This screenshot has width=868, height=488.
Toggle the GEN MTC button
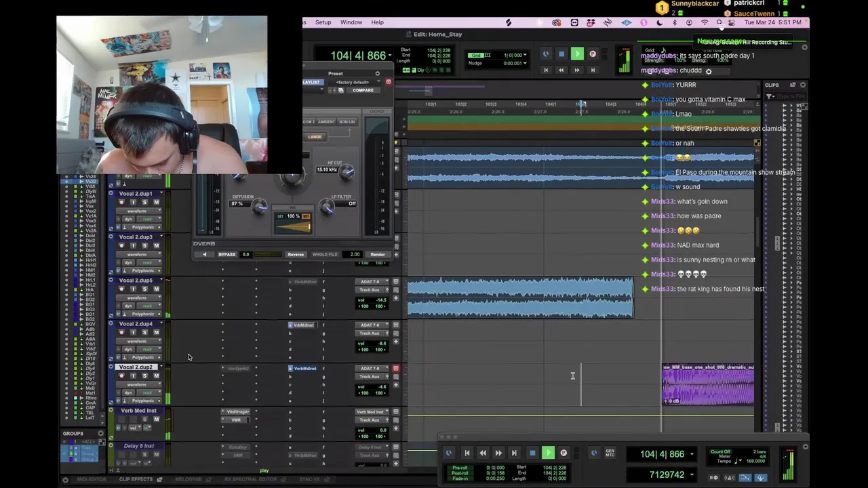click(610, 453)
